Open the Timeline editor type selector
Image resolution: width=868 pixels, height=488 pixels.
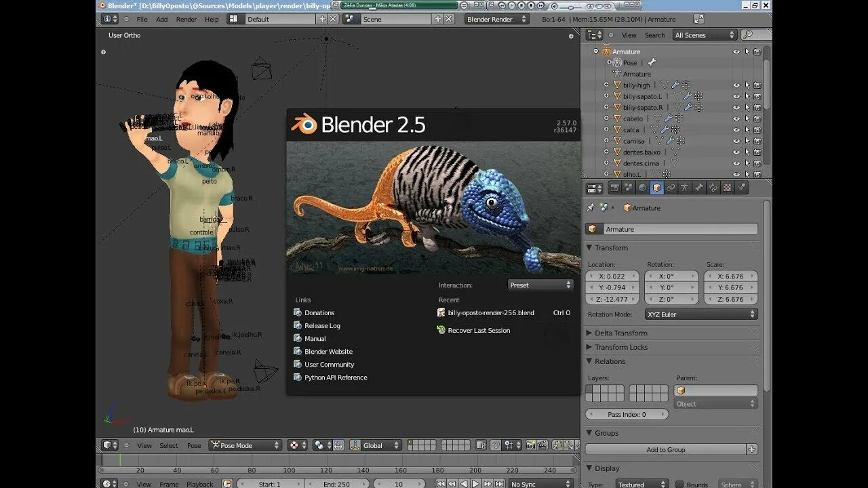[x=110, y=484]
